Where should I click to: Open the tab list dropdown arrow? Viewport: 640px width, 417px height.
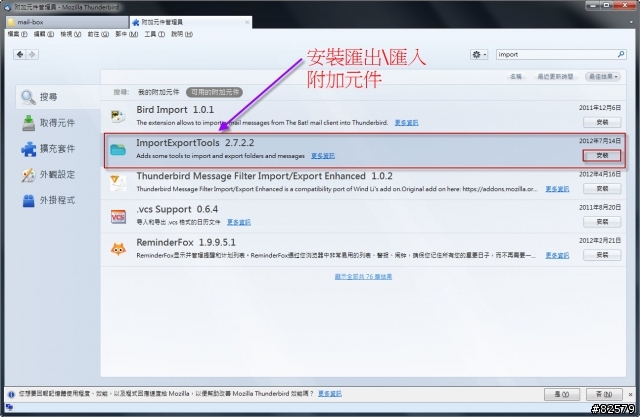[x=631, y=22]
